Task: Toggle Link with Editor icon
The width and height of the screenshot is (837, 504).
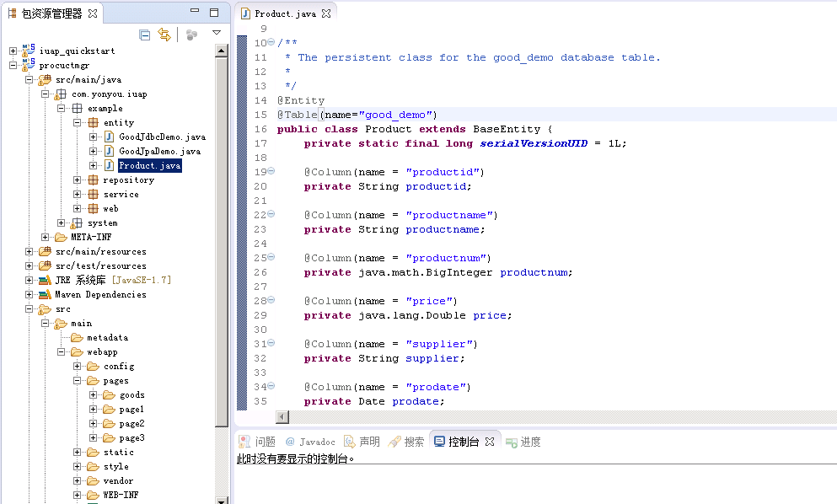Action: click(x=164, y=35)
